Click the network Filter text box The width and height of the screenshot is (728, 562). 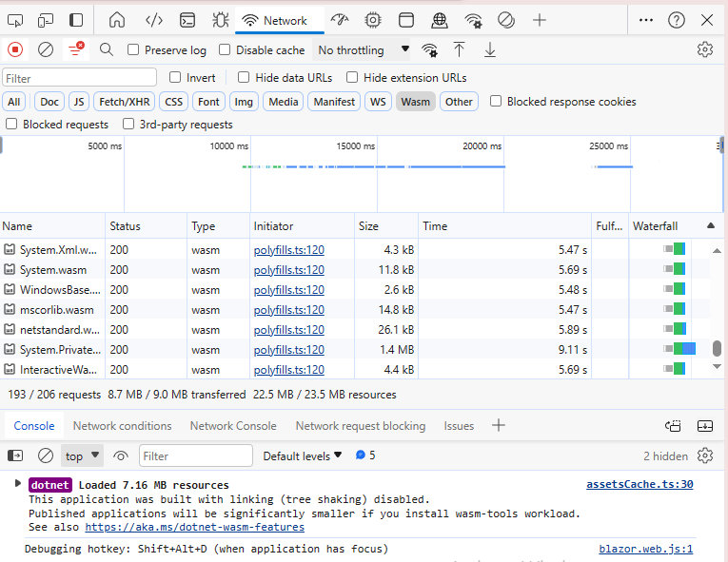click(x=79, y=78)
